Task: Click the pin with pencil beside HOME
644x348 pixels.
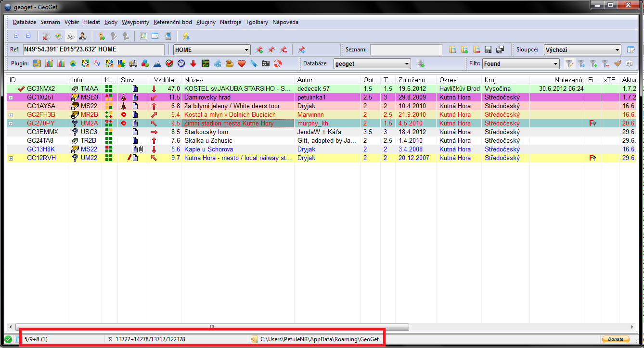Action: 271,50
